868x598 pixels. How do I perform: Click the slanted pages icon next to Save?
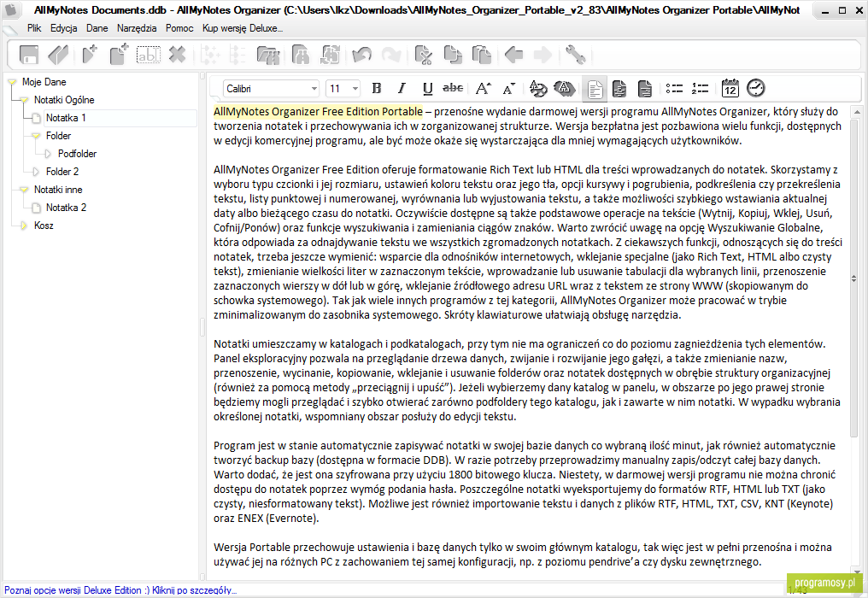pos(58,55)
